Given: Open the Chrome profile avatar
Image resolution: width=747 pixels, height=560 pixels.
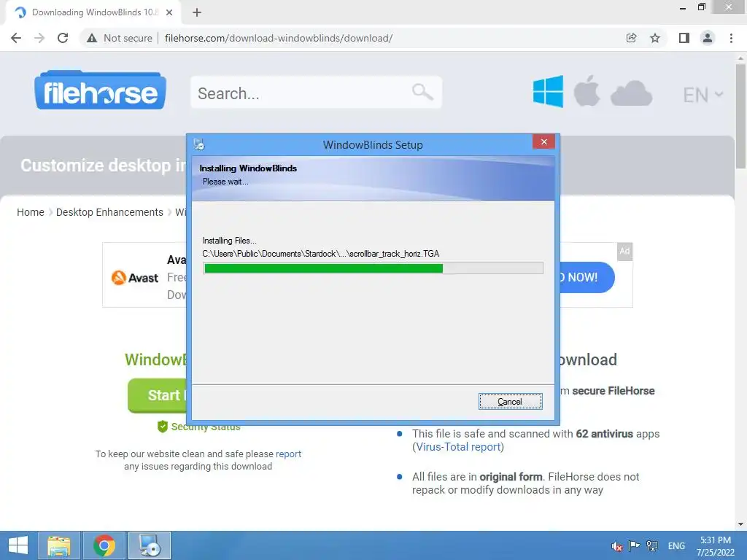Looking at the screenshot, I should [x=708, y=38].
